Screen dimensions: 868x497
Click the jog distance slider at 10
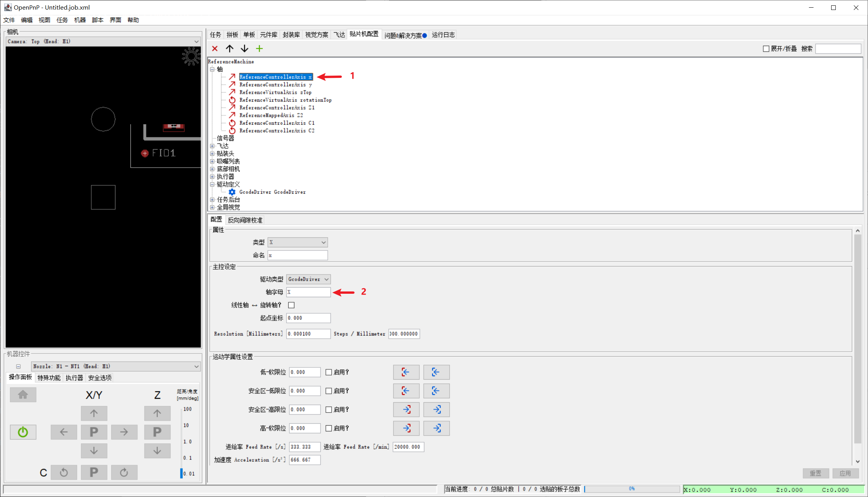pos(182,425)
